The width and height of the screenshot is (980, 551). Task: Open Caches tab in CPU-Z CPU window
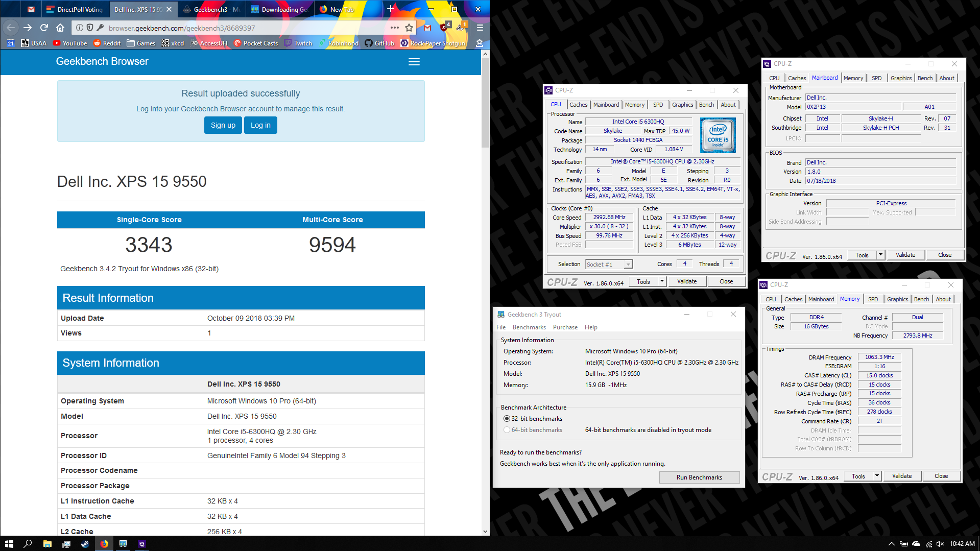pyautogui.click(x=578, y=105)
